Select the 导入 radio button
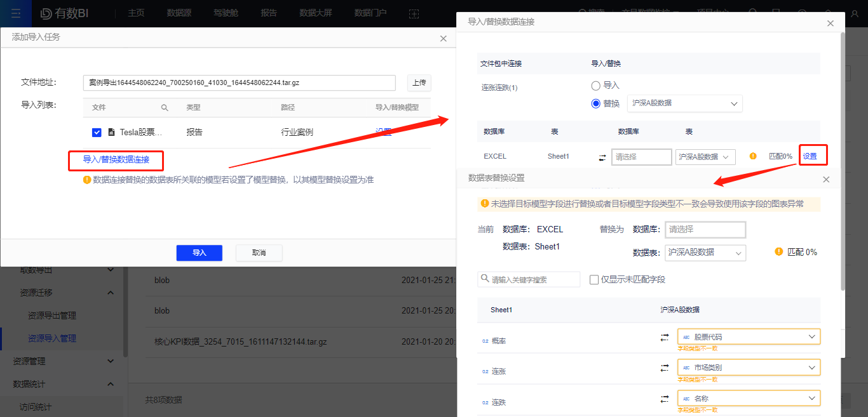 click(595, 86)
